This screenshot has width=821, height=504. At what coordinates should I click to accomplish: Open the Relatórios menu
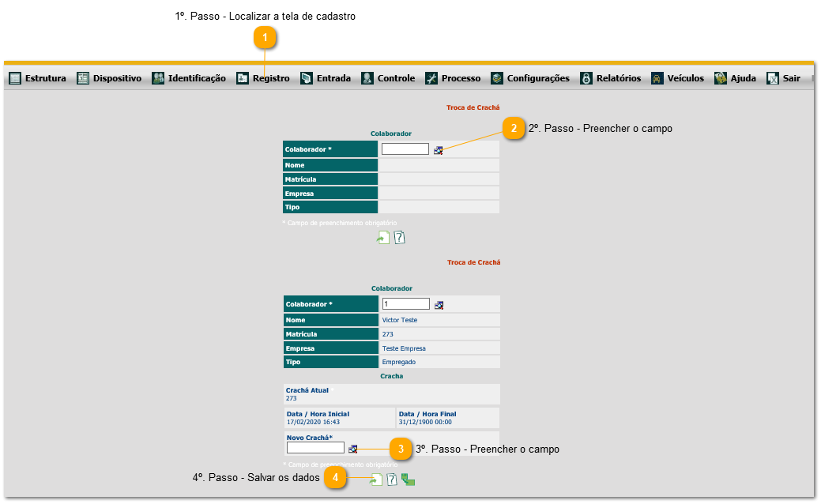[610, 78]
